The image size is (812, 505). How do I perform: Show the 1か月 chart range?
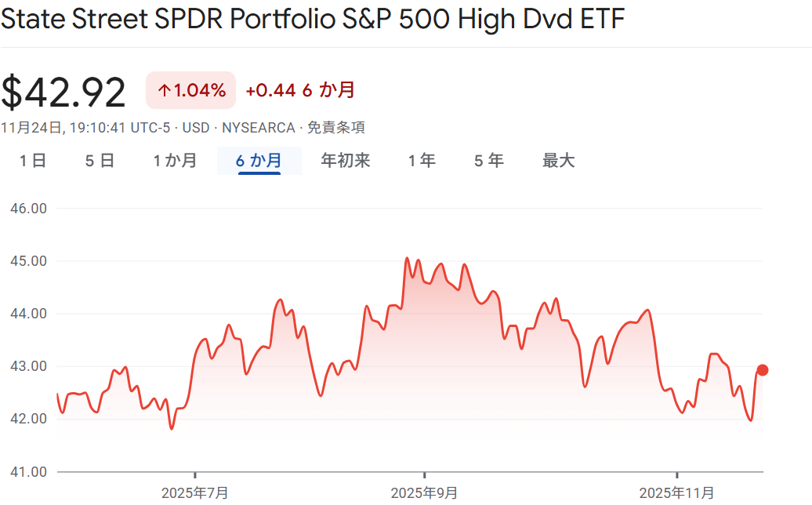175,161
